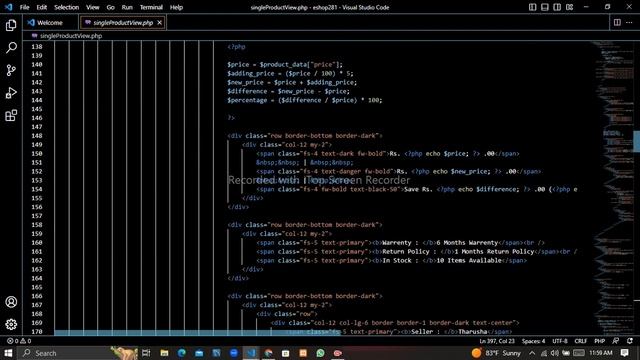Change indentation via Spaces: 4
Viewport: 640px width, 360px height.
pos(533,341)
